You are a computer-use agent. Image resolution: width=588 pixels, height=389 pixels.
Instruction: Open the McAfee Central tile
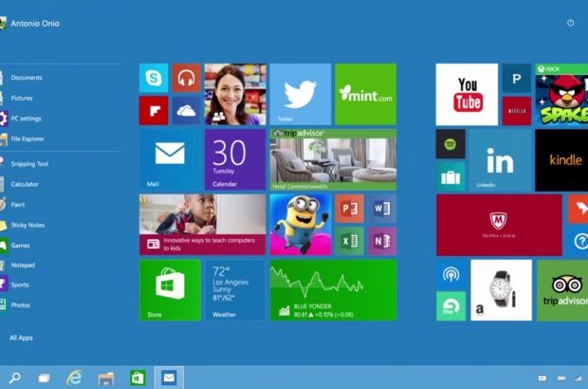499,225
